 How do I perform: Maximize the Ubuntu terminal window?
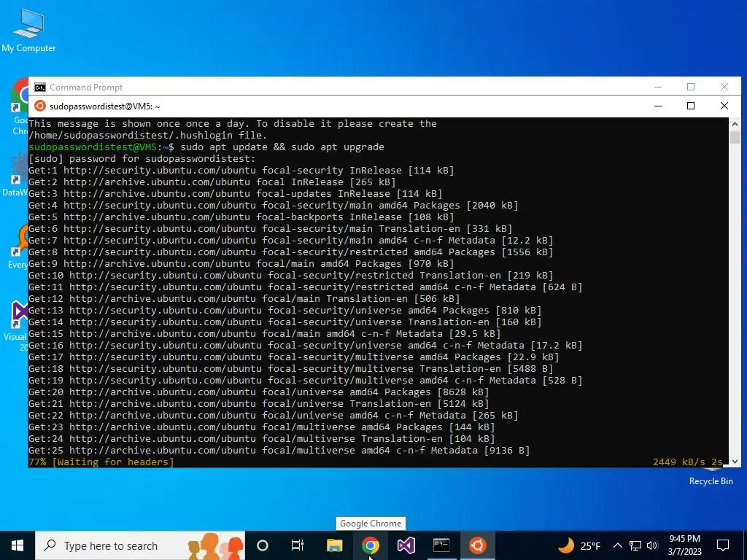point(691,106)
